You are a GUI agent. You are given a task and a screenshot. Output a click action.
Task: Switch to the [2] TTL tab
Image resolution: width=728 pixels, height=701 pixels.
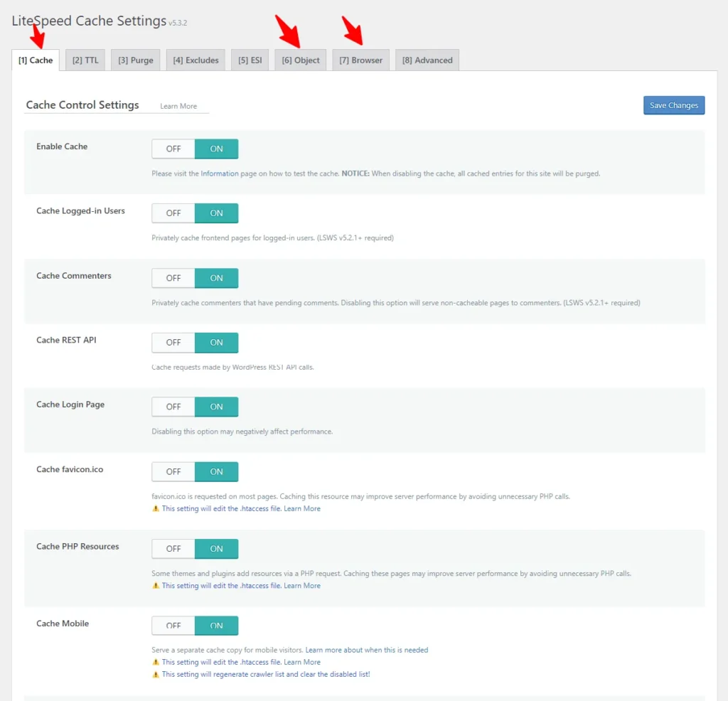click(85, 60)
